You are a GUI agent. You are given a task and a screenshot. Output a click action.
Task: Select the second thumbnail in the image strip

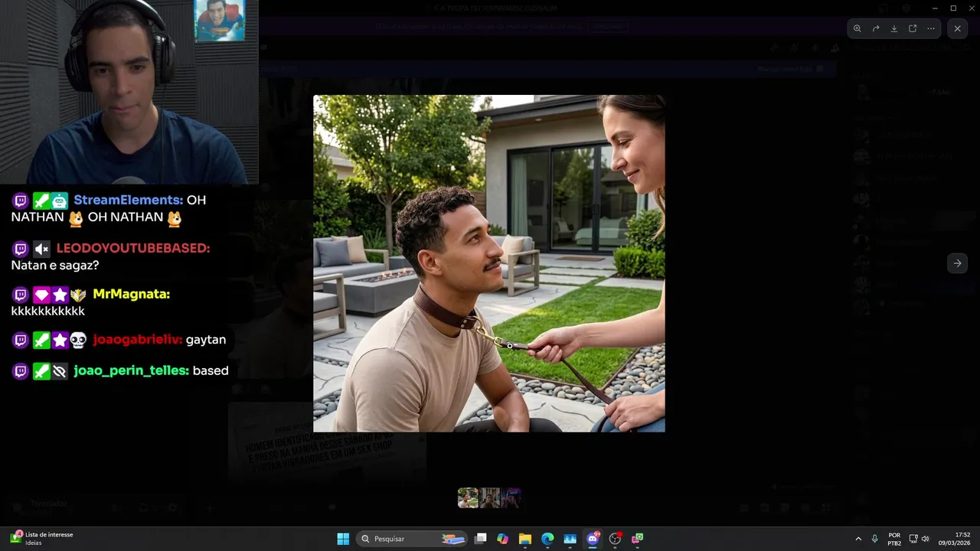tap(489, 498)
